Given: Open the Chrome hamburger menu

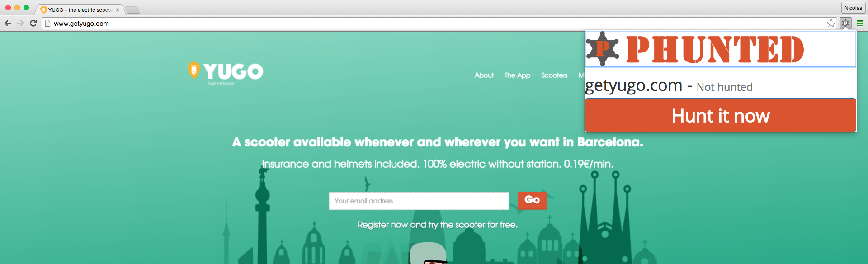Looking at the screenshot, I should click(x=860, y=24).
